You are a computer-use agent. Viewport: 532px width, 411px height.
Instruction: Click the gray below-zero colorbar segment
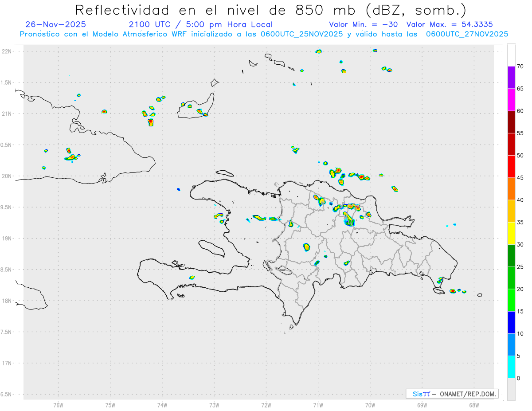[x=511, y=389]
